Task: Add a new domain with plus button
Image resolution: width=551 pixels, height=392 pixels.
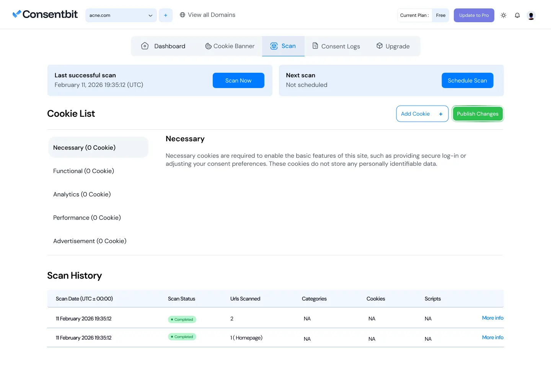Action: pyautogui.click(x=166, y=15)
